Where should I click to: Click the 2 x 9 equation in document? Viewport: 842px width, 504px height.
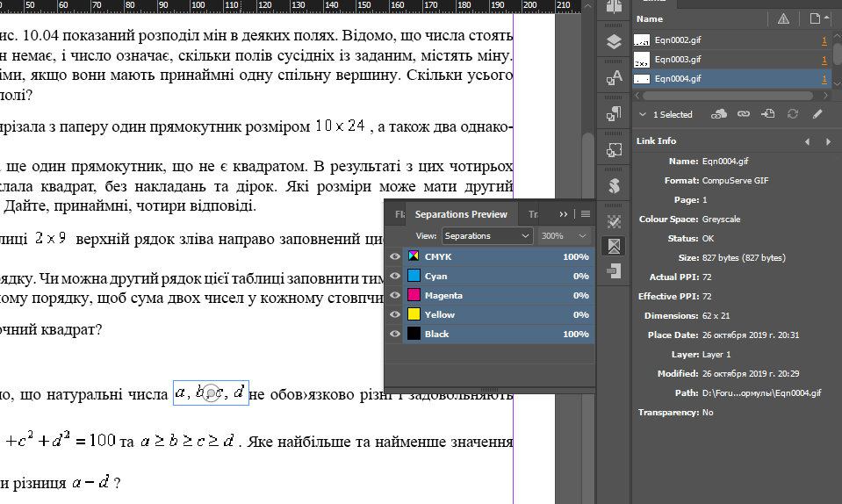point(50,238)
